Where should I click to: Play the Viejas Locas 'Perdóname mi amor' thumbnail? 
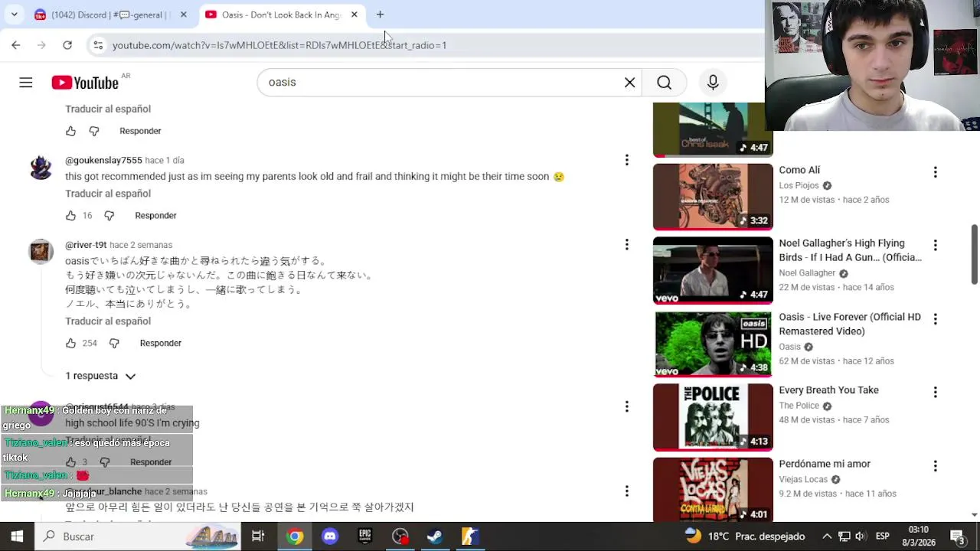click(x=713, y=491)
